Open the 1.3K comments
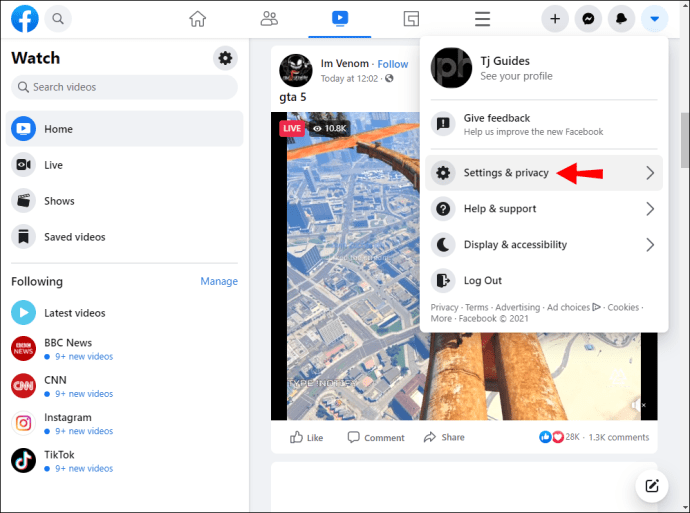This screenshot has height=513, width=690. tap(619, 437)
